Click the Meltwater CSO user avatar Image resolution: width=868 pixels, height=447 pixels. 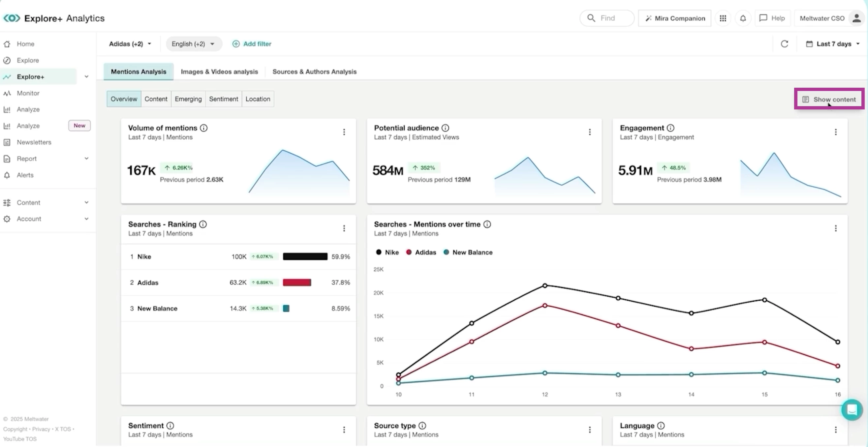856,18
